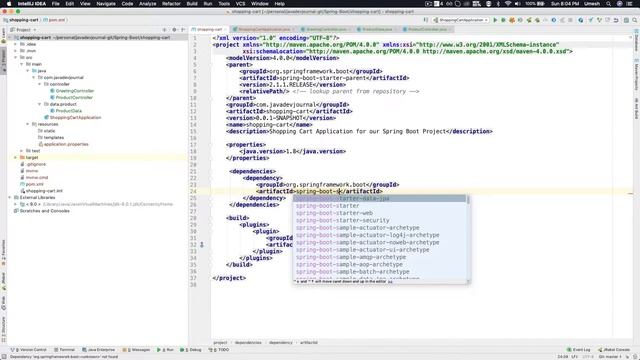Select spring-boot-starter-data-jpa completion suggestion
Screen dimensions: 640x360
coord(380,198)
